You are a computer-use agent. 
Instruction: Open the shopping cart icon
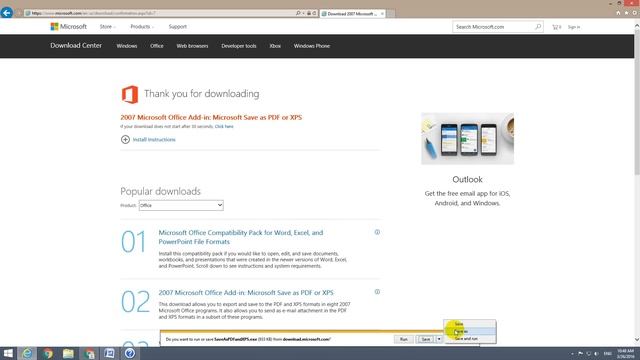point(556,27)
